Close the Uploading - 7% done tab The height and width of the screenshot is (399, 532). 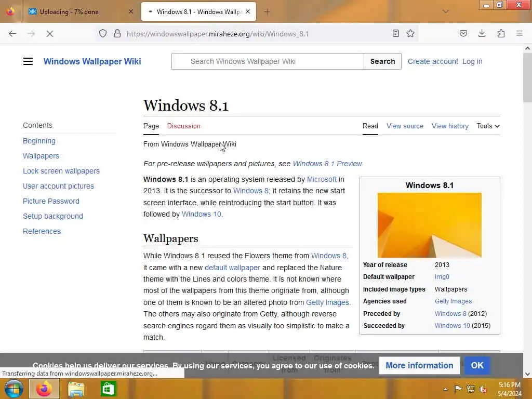[x=131, y=11]
